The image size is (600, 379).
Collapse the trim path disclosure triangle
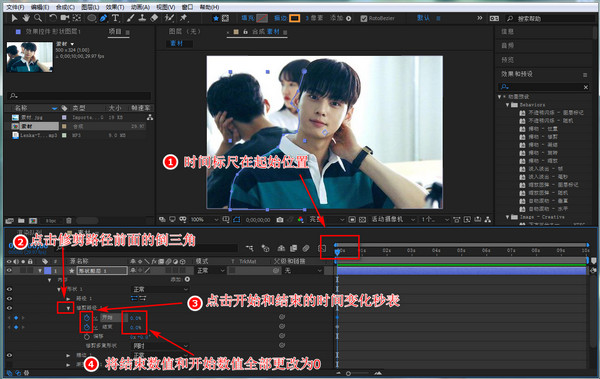pyautogui.click(x=68, y=308)
